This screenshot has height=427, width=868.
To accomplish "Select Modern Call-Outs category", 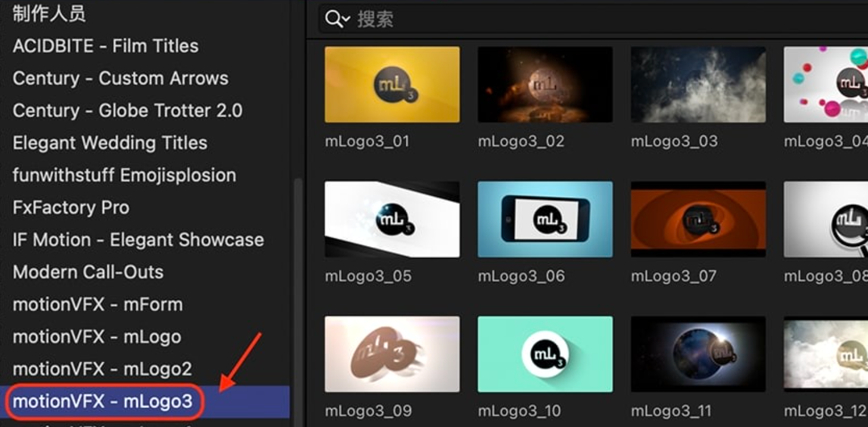I will 88,272.
